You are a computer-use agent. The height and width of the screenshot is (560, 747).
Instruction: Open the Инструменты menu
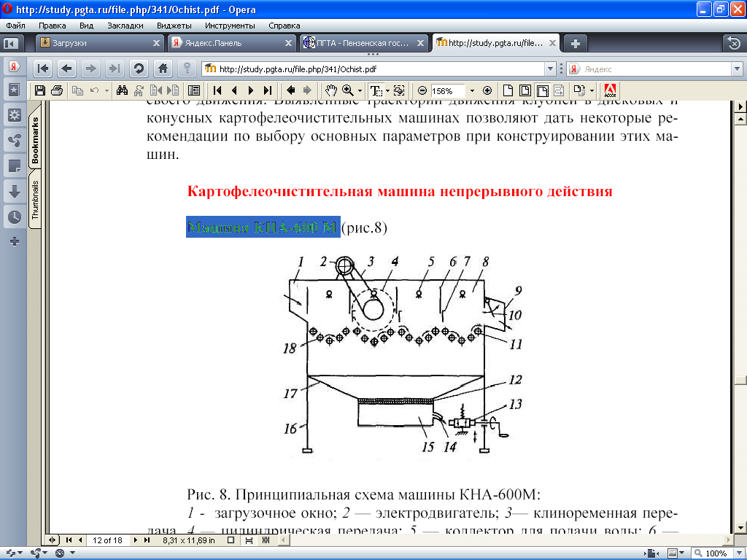(x=230, y=26)
